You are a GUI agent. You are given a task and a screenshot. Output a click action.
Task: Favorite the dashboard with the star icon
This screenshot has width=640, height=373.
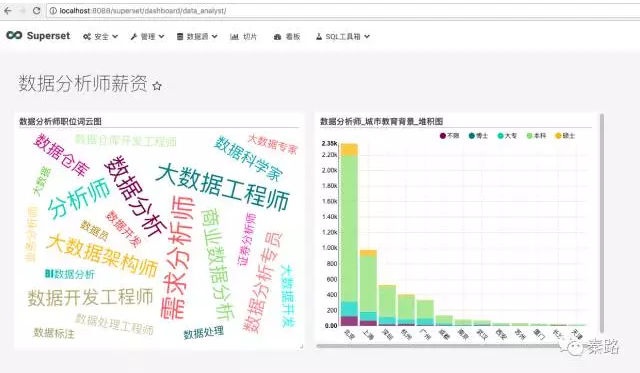157,86
